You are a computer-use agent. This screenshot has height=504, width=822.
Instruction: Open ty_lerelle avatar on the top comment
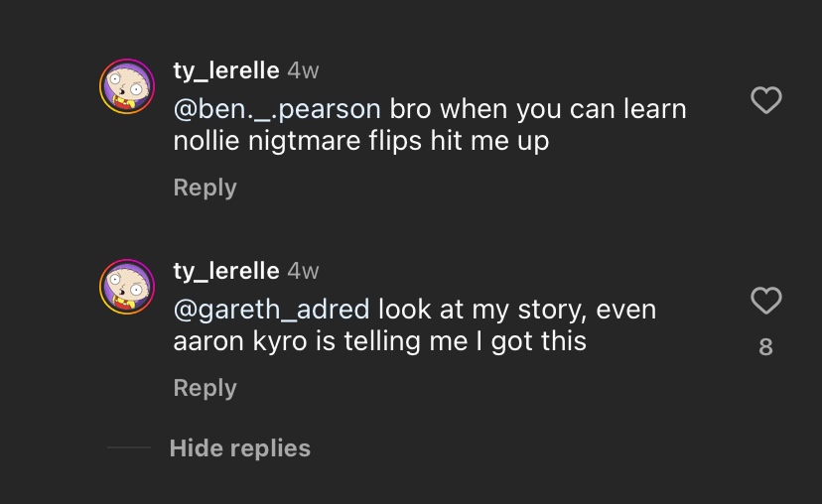coord(127,86)
